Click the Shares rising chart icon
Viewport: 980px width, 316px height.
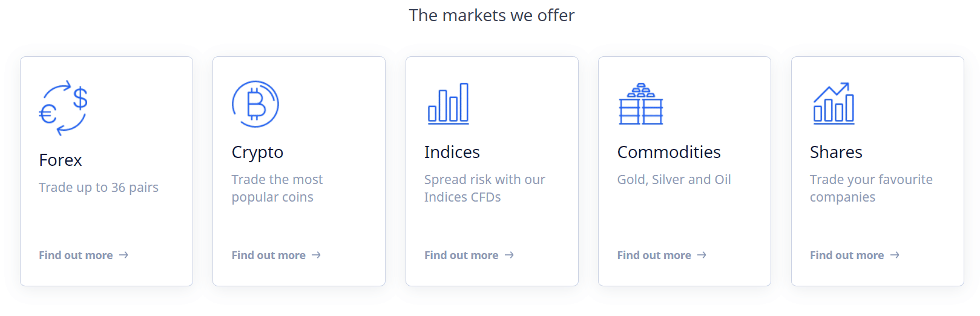click(834, 104)
